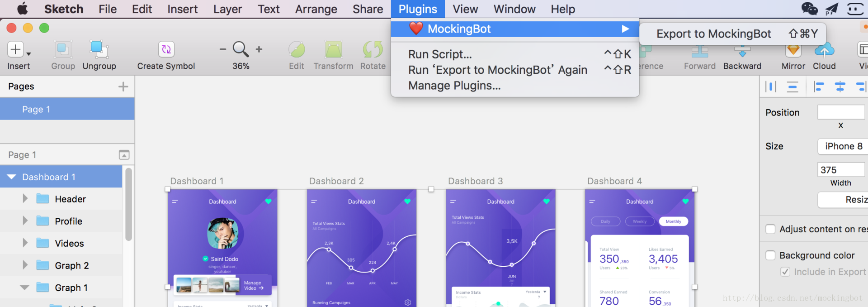Open the MockingBot submenu
Screen dimensions: 868x307
coord(515,29)
